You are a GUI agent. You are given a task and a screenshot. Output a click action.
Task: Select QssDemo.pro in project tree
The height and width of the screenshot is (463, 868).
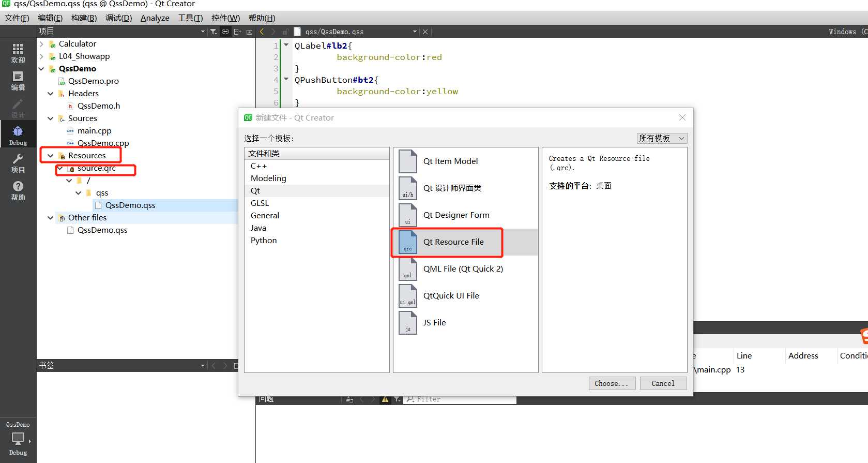coord(93,81)
